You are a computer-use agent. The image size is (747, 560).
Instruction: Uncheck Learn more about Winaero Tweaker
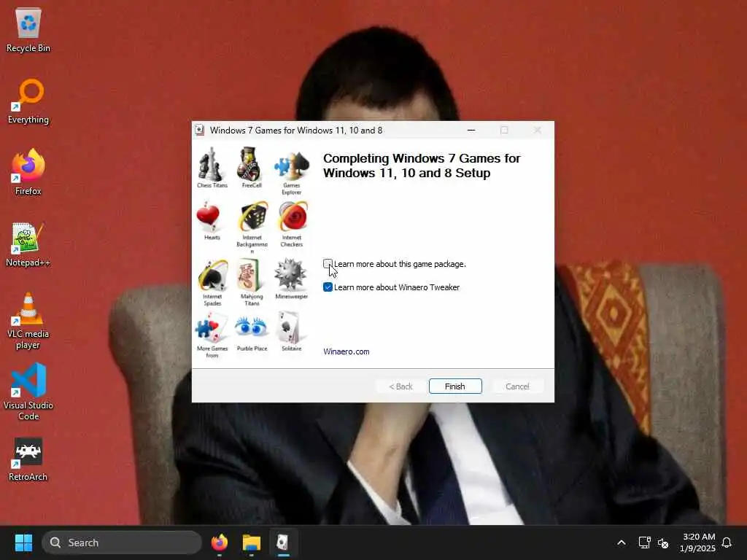328,287
